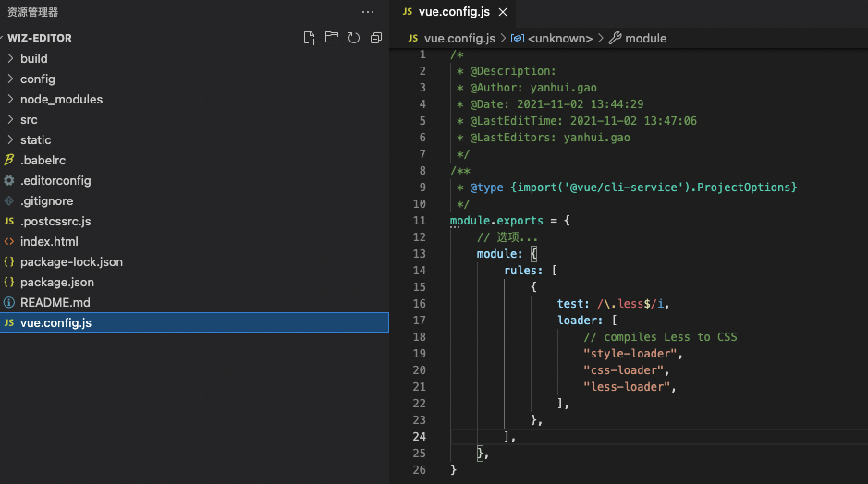Click 'loader:' on line 17
Image resolution: width=868 pixels, height=484 pixels.
click(580, 321)
